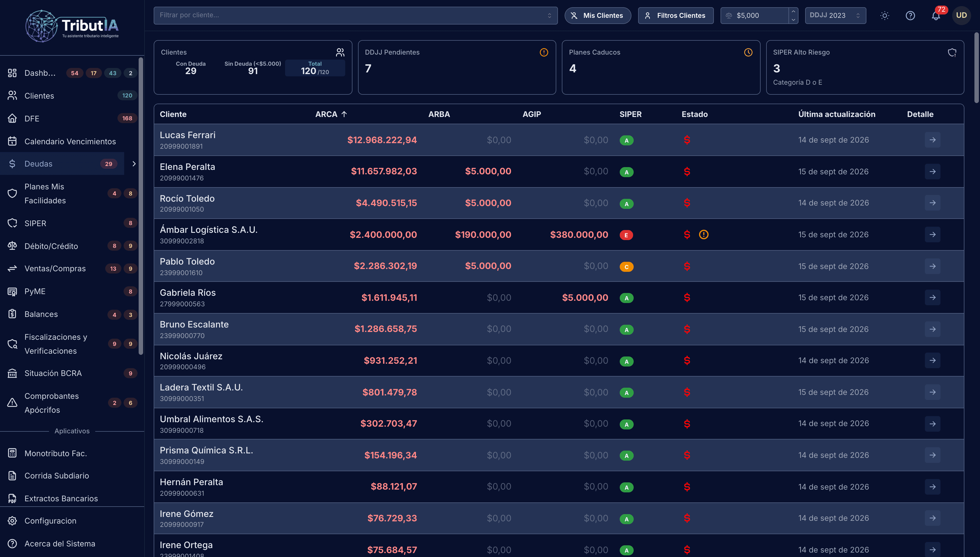Select the Total clients segment

tap(315, 68)
